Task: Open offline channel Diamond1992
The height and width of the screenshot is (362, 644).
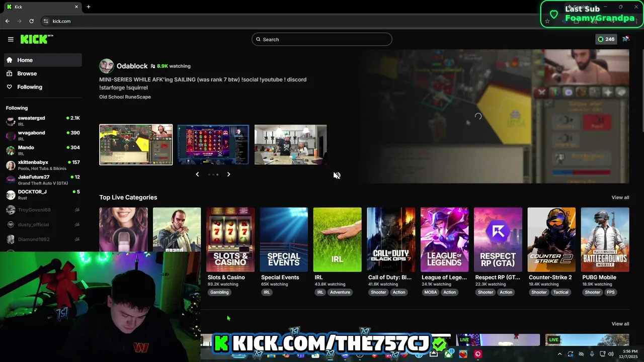Action: pos(43,239)
